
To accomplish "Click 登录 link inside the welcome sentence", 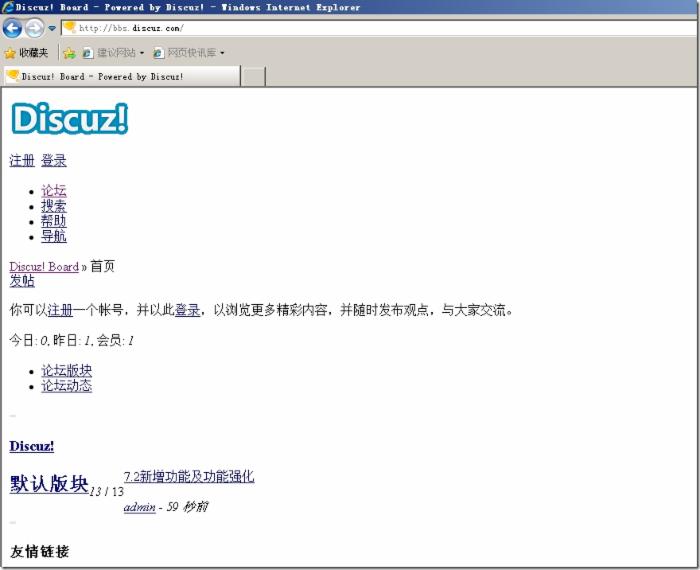I will [x=187, y=310].
